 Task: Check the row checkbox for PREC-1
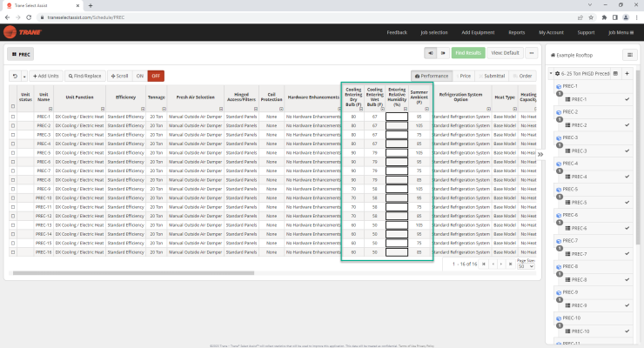13,117
